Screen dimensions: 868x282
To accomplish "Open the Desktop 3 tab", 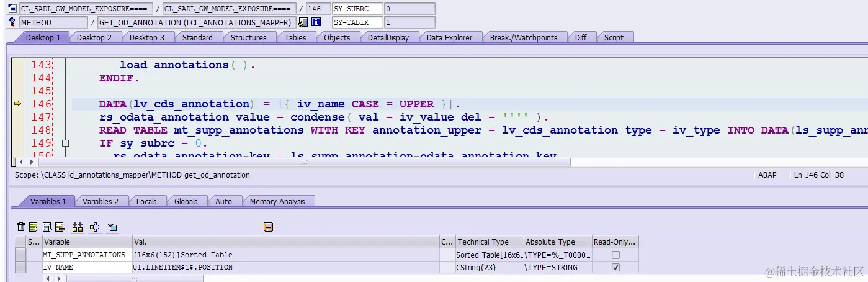I will (x=147, y=37).
